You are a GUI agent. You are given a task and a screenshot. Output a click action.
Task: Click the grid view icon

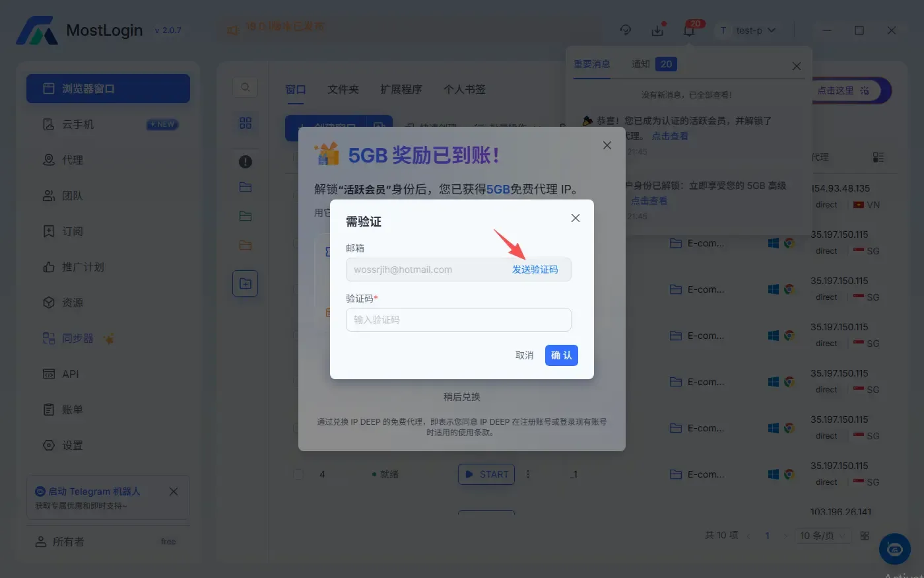pyautogui.click(x=246, y=123)
